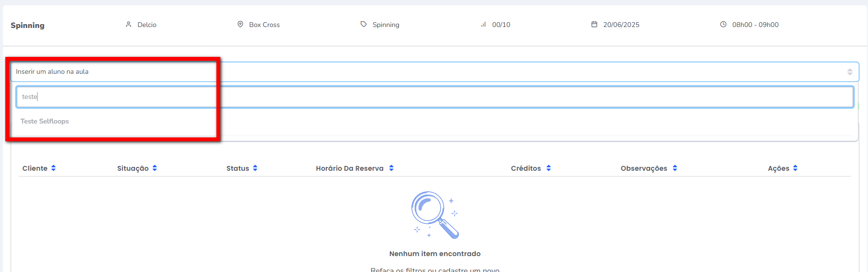This screenshot has width=868, height=272.
Task: Sort by Observações using sort arrows
Action: 675,168
